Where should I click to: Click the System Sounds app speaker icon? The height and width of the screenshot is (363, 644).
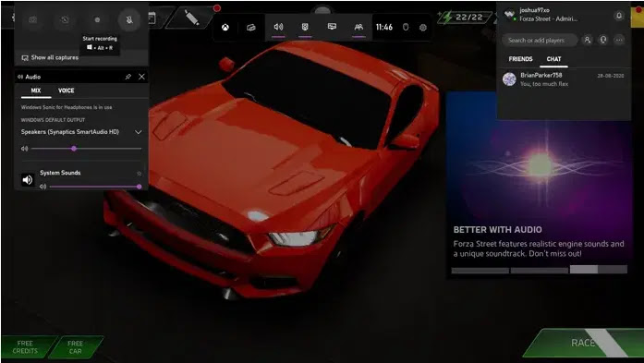click(x=28, y=179)
